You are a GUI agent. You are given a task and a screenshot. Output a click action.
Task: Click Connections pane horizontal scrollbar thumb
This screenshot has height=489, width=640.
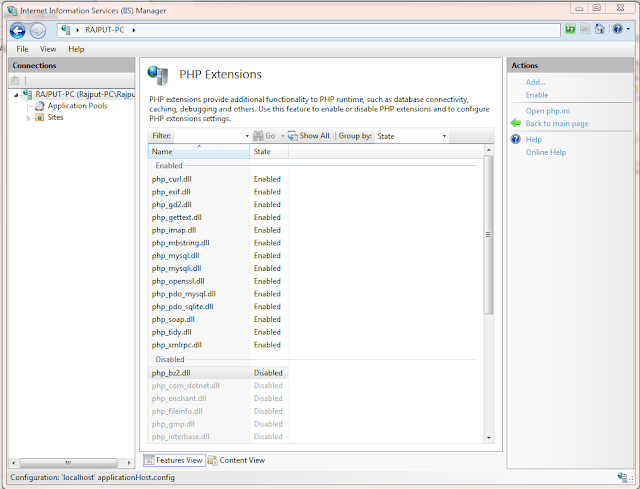[69, 463]
